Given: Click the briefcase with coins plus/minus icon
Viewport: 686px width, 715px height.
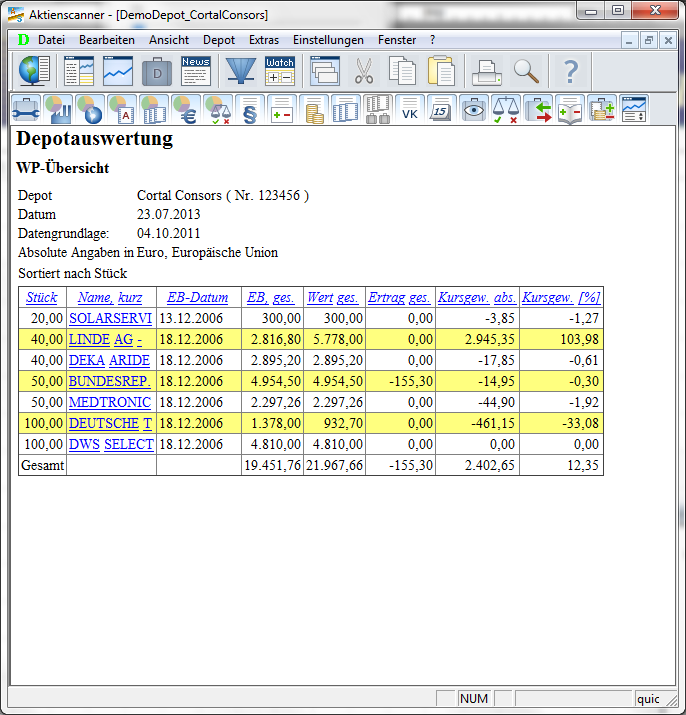Looking at the screenshot, I should tap(602, 109).
